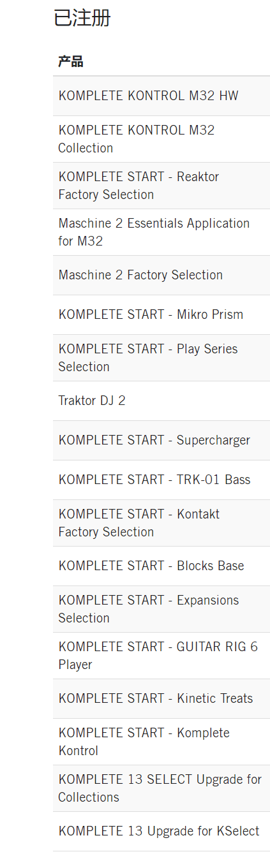The height and width of the screenshot is (868, 270).
Task: Click KOMPLETE START - Mikro Prism
Action: click(x=161, y=314)
